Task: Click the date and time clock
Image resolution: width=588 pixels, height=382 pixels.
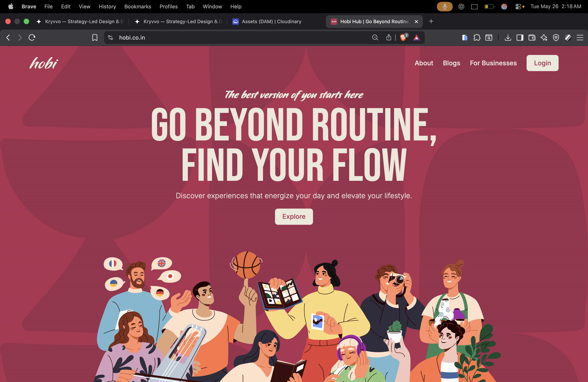Action: tap(556, 6)
